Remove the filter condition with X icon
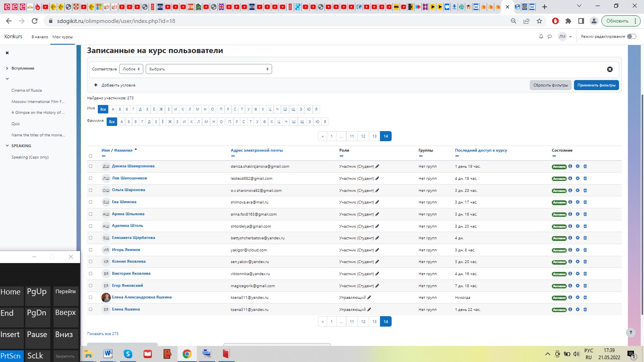This screenshot has height=362, width=644. [610, 69]
